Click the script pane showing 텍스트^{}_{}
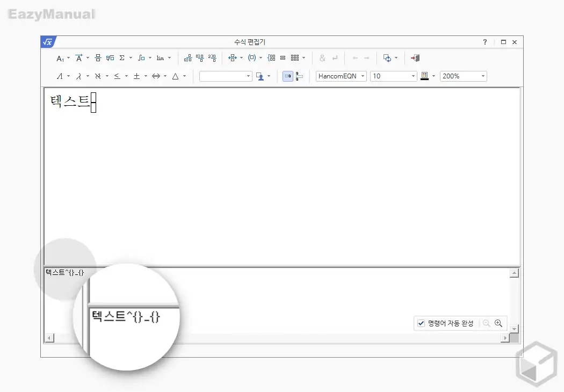 click(64, 272)
